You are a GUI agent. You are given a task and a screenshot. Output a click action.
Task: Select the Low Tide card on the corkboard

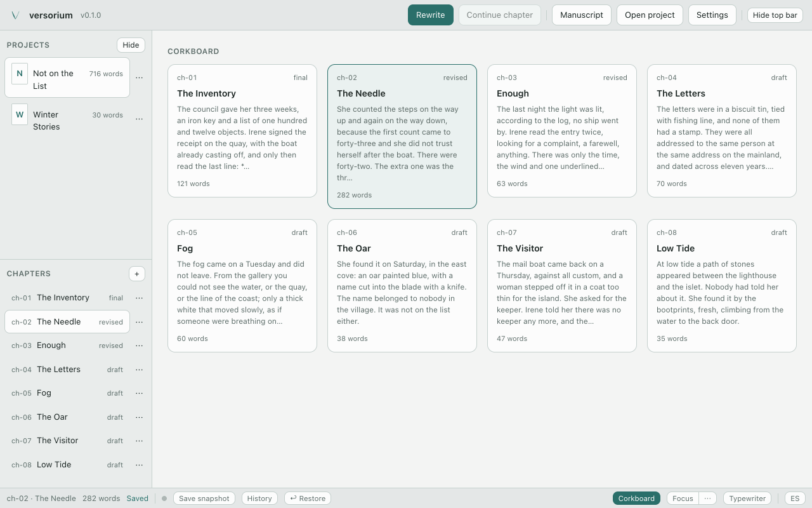click(722, 286)
